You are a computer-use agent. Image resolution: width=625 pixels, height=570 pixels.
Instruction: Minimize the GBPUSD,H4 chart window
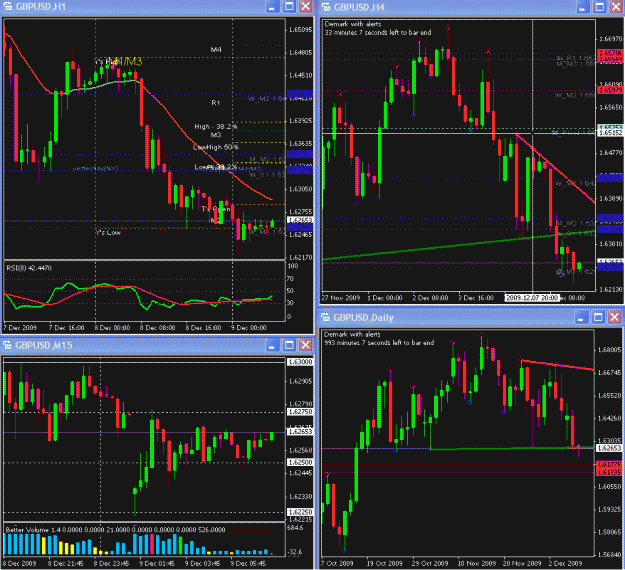582,7
